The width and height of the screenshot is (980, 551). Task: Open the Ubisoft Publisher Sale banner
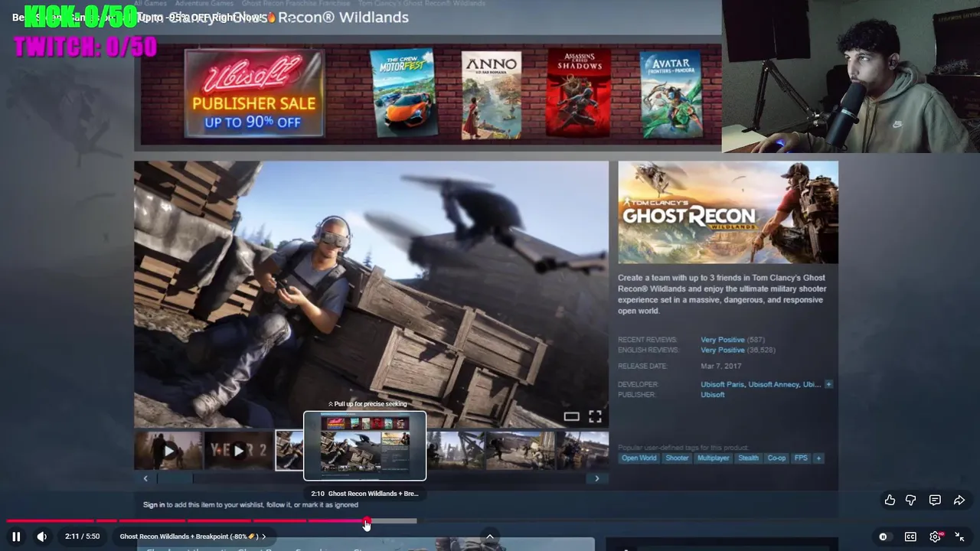(x=254, y=93)
